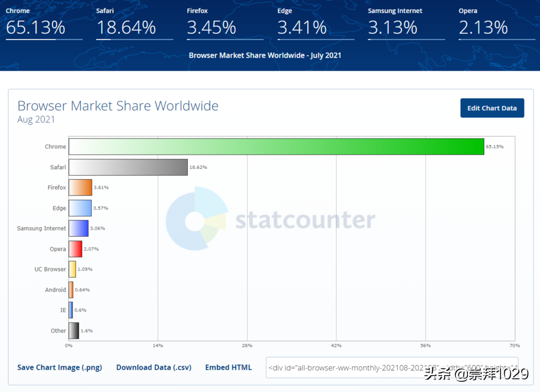Screen dimensions: 540x392
Task: Click the 65.15% value label
Action: pos(494,147)
